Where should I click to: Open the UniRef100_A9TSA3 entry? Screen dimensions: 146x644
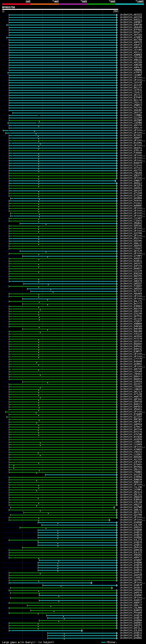click(131, 35)
